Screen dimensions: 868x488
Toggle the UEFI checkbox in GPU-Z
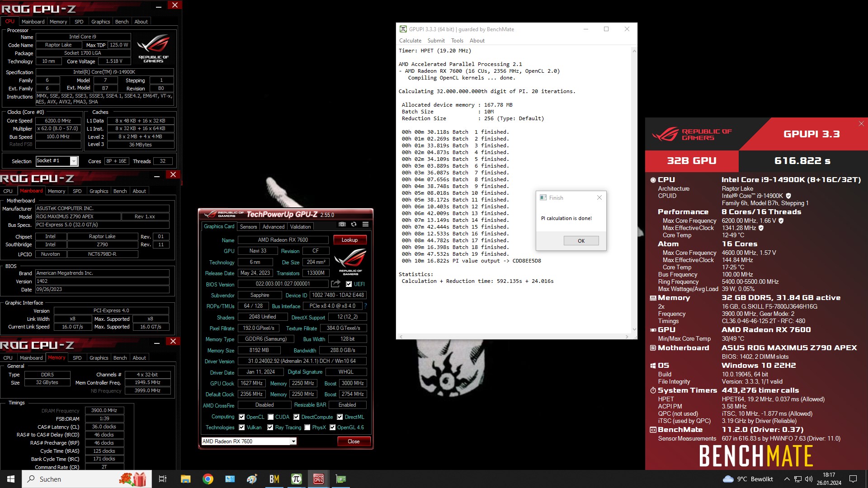(349, 284)
